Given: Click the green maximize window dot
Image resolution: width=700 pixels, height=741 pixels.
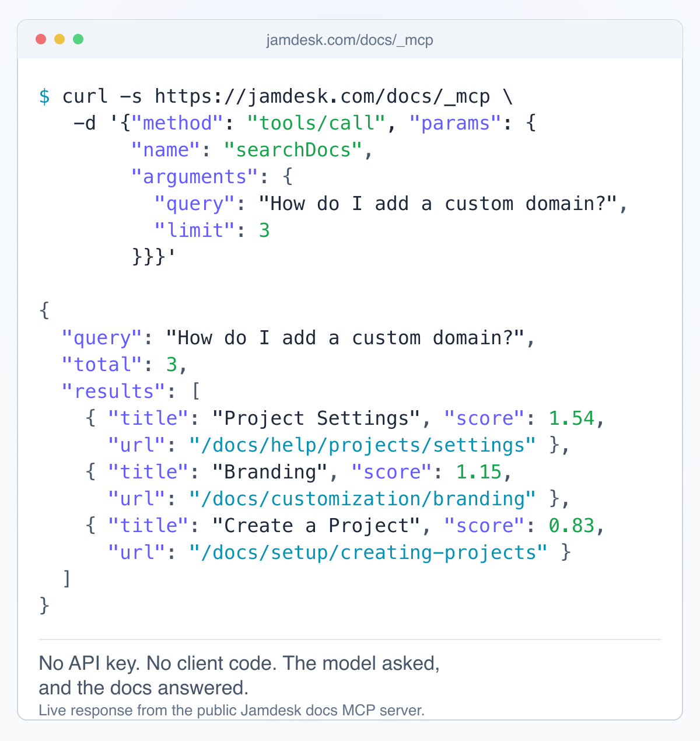Looking at the screenshot, I should click(78, 39).
